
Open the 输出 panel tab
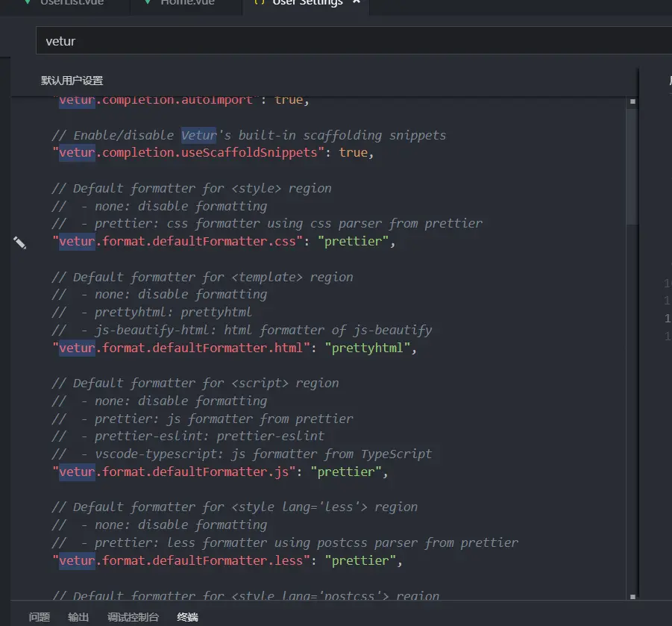(78, 617)
